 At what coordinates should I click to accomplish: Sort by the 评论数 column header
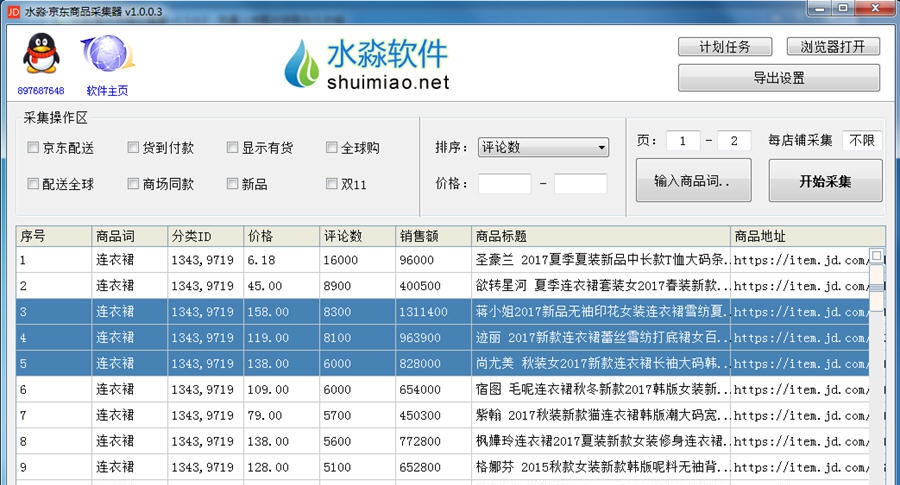coord(357,236)
